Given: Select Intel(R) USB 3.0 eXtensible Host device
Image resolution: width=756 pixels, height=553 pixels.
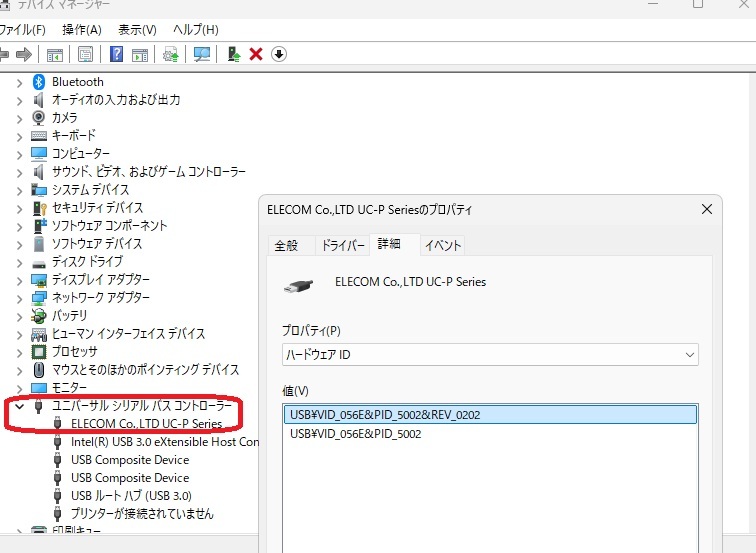Looking at the screenshot, I should 165,442.
